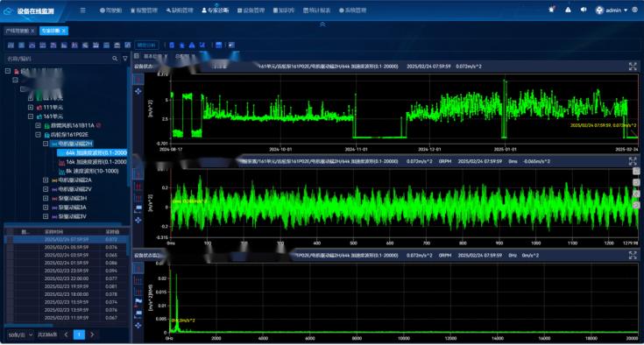
Task: Click the calendar icon in the analysis toolbar
Action: tap(218, 46)
